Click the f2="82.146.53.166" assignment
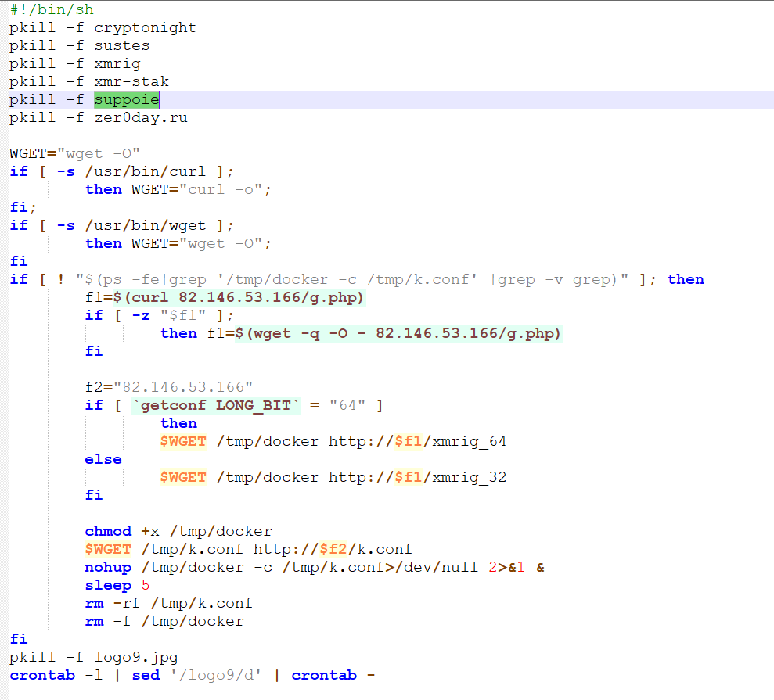 click(169, 387)
